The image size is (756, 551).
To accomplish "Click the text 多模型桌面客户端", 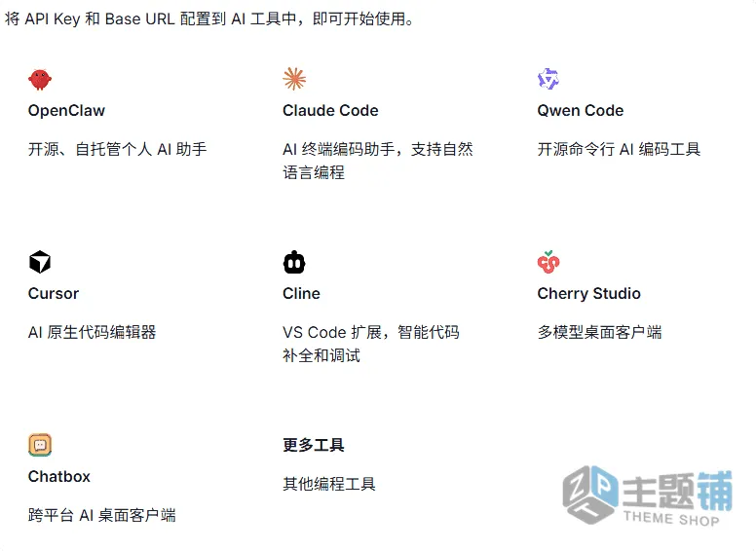I will pos(599,332).
